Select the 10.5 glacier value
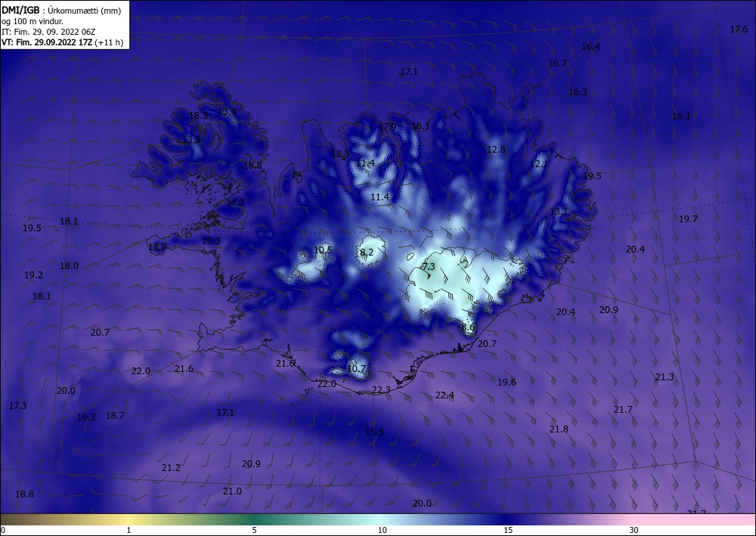Viewport: 756px width, 536px height. [323, 249]
